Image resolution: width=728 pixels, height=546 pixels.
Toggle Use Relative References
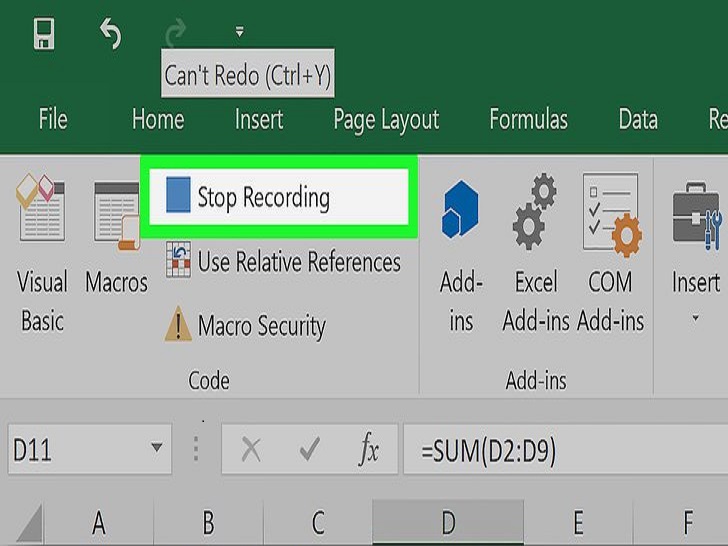(284, 262)
